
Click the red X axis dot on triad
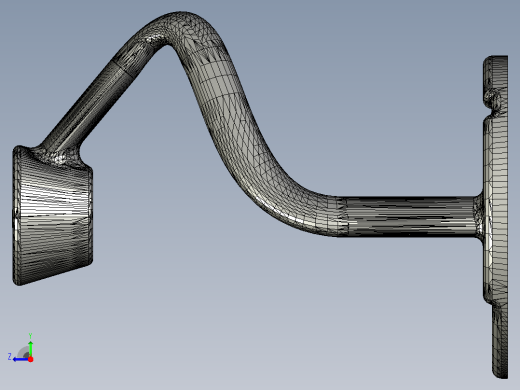tap(31, 359)
